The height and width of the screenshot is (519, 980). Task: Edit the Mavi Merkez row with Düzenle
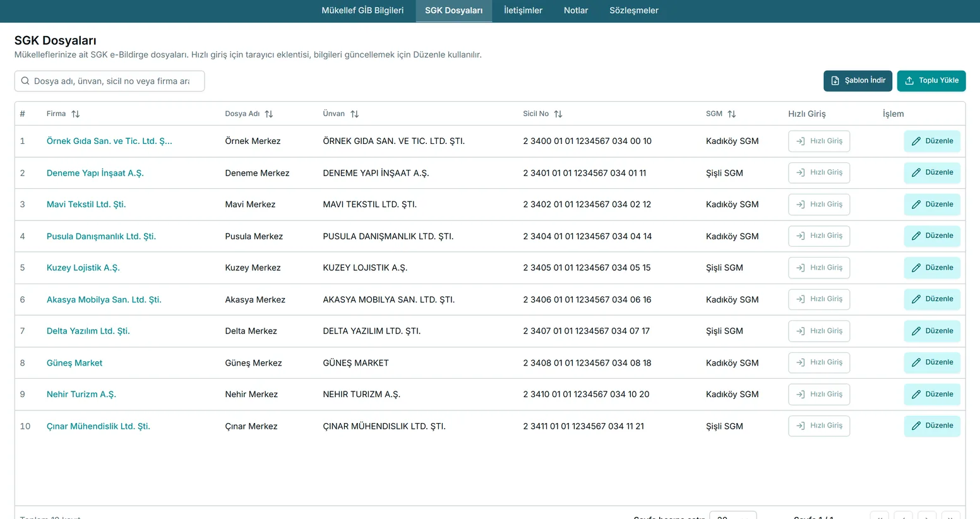pyautogui.click(x=932, y=205)
